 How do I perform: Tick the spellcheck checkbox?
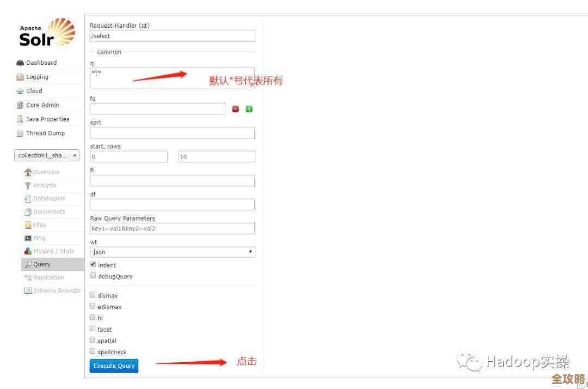(93, 351)
